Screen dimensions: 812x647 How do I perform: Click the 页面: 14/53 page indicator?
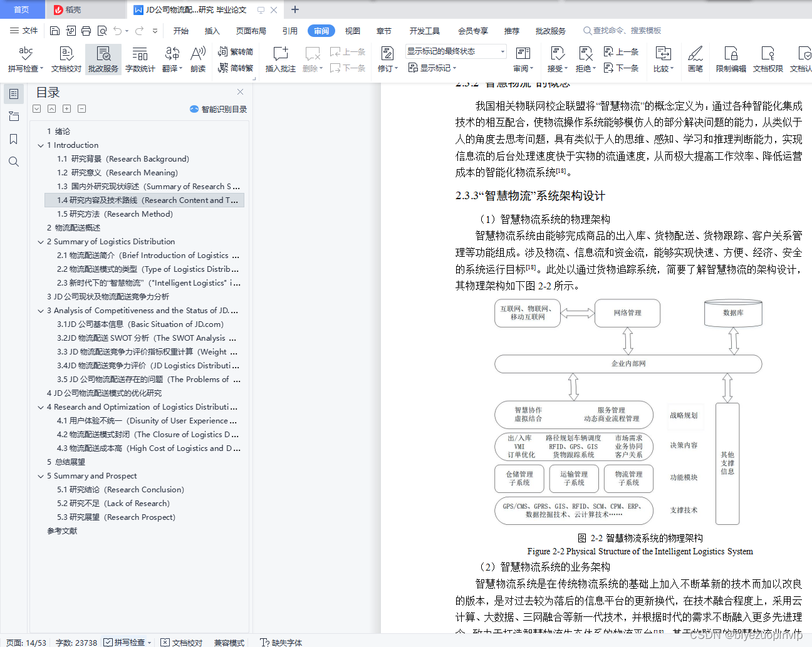click(x=26, y=642)
